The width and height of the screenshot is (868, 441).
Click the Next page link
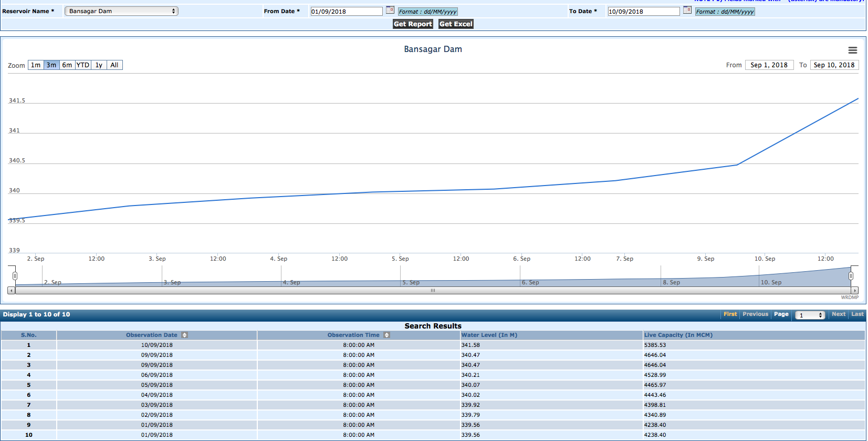coord(838,314)
